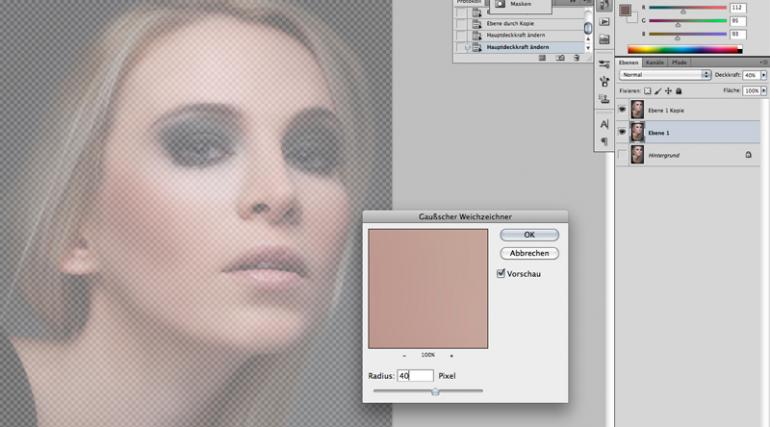Screen dimensions: 770x427
Task: Click the Radius slider handle
Action: point(435,391)
